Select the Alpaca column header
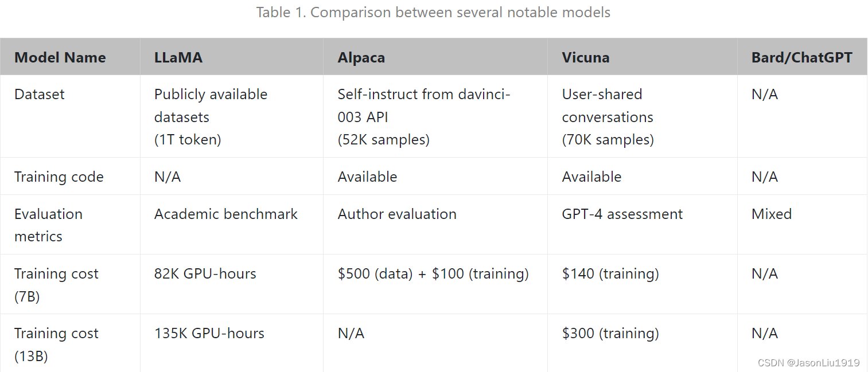Screen dimensions: 868x372 point(361,57)
